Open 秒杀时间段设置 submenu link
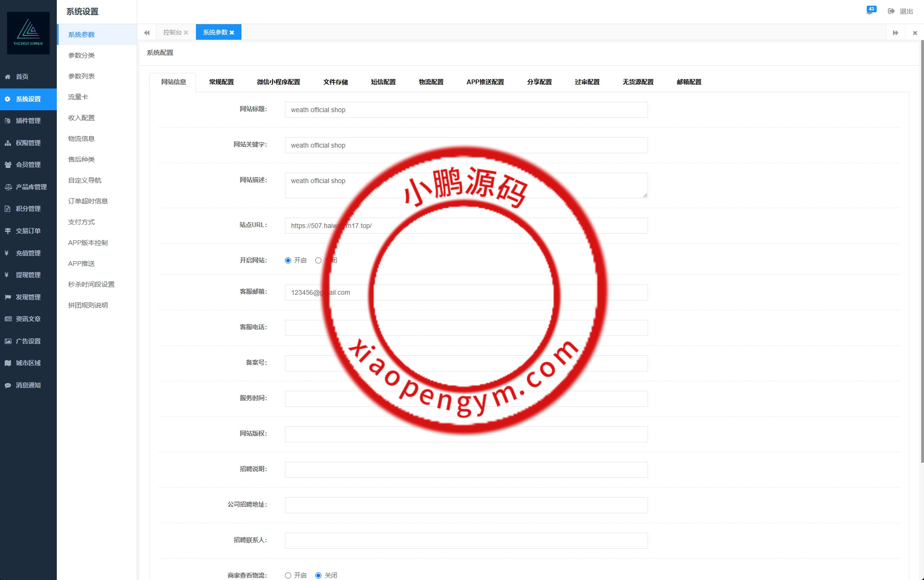This screenshot has width=924, height=580. [x=91, y=284]
